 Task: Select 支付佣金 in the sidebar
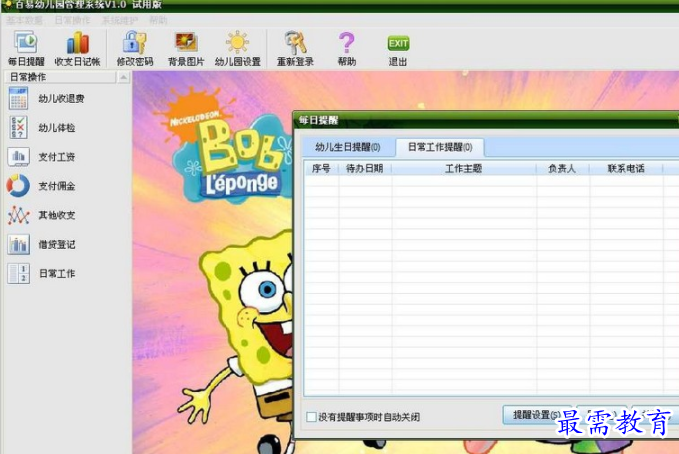click(42, 186)
